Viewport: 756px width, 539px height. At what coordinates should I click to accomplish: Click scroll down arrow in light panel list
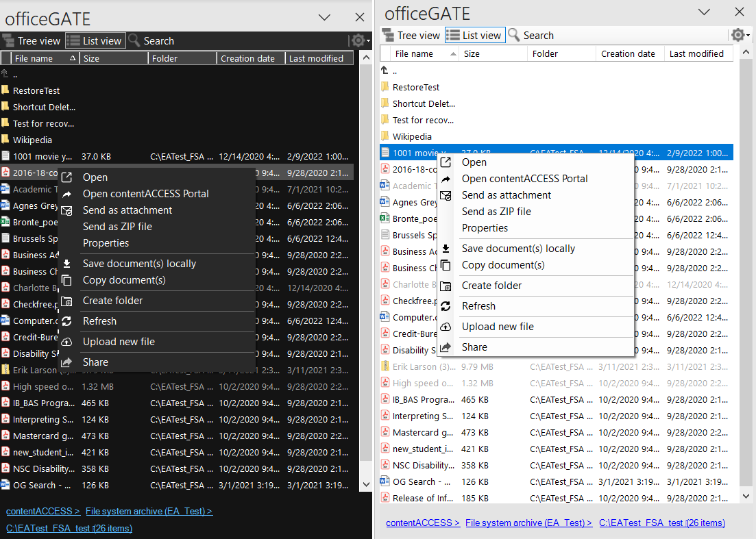745,495
